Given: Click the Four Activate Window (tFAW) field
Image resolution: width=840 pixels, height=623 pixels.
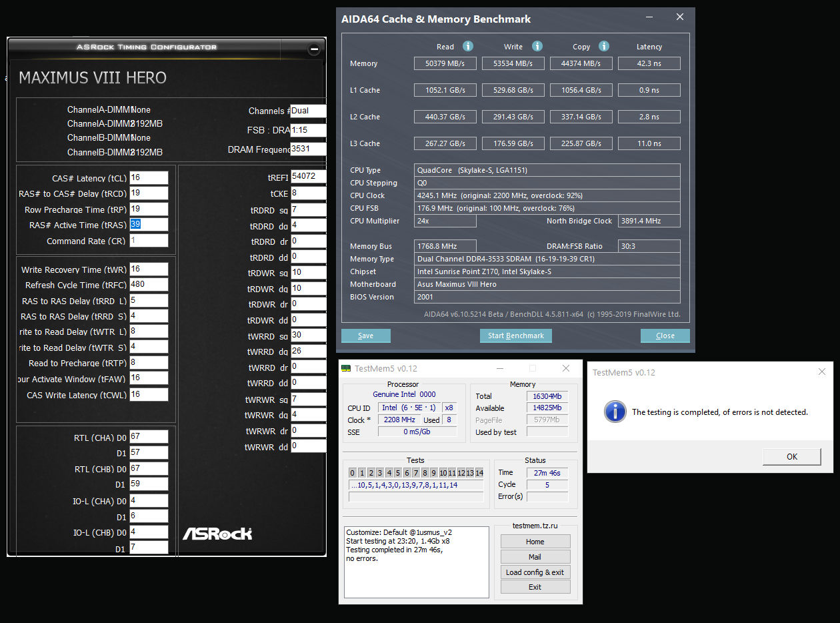Looking at the screenshot, I should coord(149,378).
